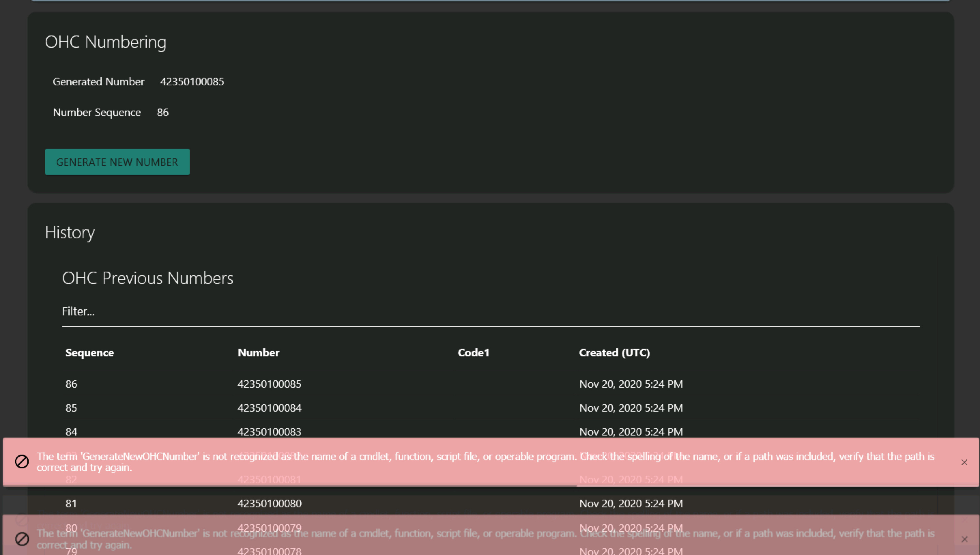
Task: Select sequence 85 cell
Action: click(71, 408)
